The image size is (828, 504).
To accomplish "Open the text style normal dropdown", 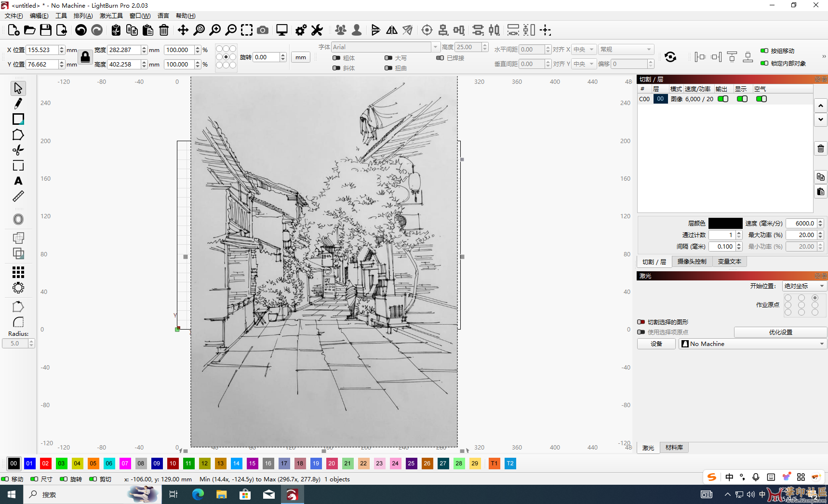I will (626, 49).
